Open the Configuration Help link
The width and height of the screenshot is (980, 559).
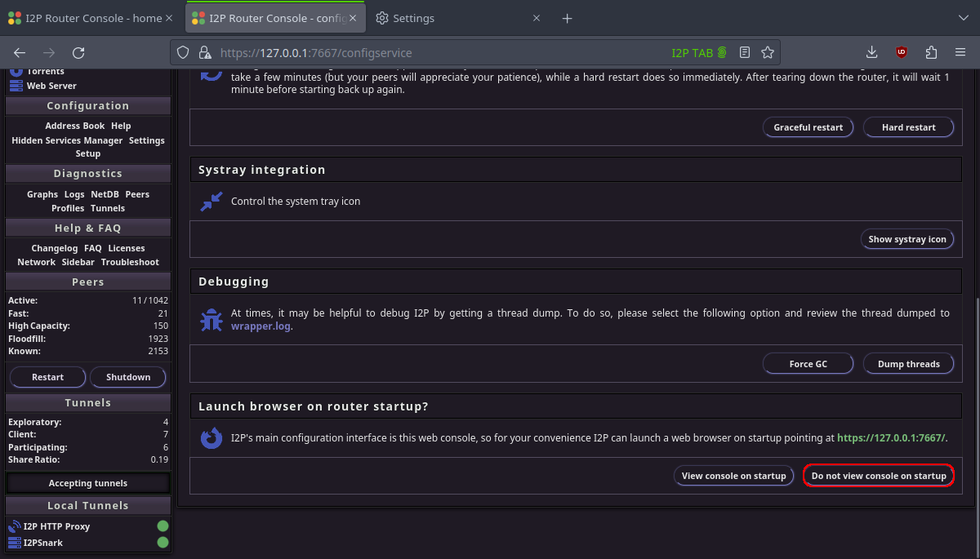pos(121,126)
